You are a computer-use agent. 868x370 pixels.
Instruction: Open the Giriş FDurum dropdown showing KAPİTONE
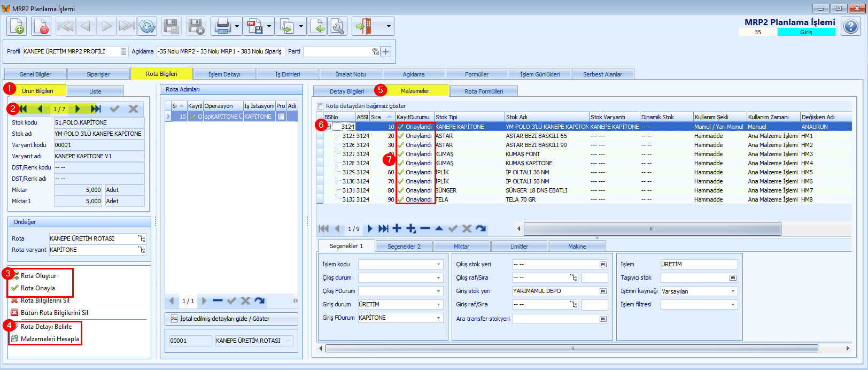(x=438, y=318)
